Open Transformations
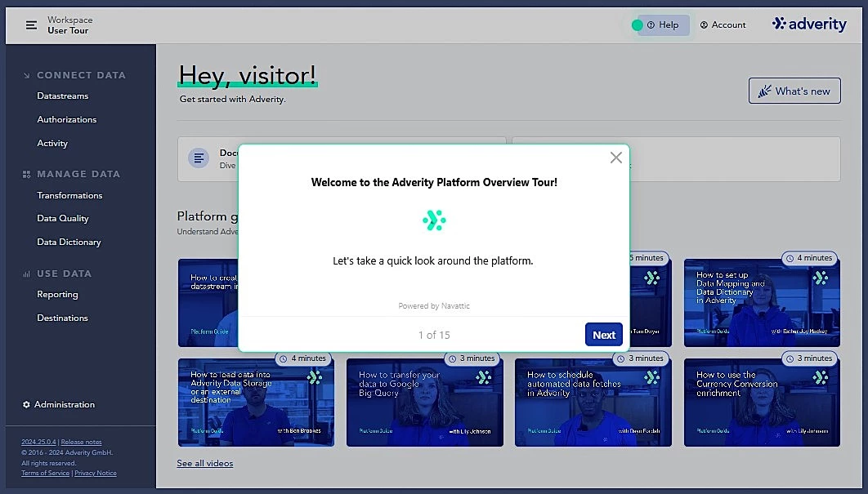The height and width of the screenshot is (494, 868). [x=69, y=195]
